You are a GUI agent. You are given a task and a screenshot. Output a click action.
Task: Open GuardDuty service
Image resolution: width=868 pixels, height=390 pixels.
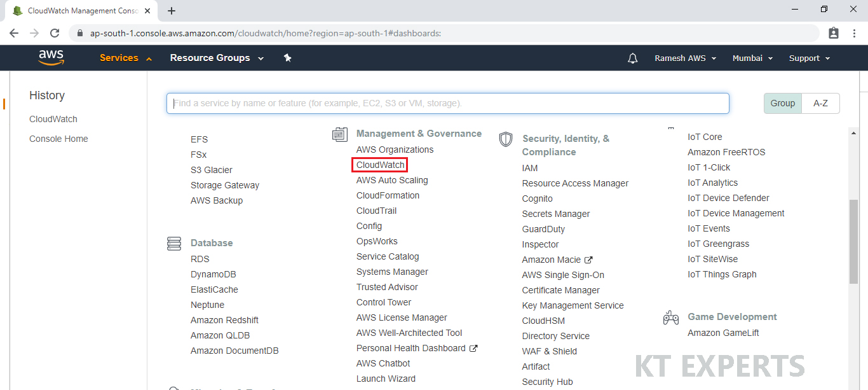[543, 229]
